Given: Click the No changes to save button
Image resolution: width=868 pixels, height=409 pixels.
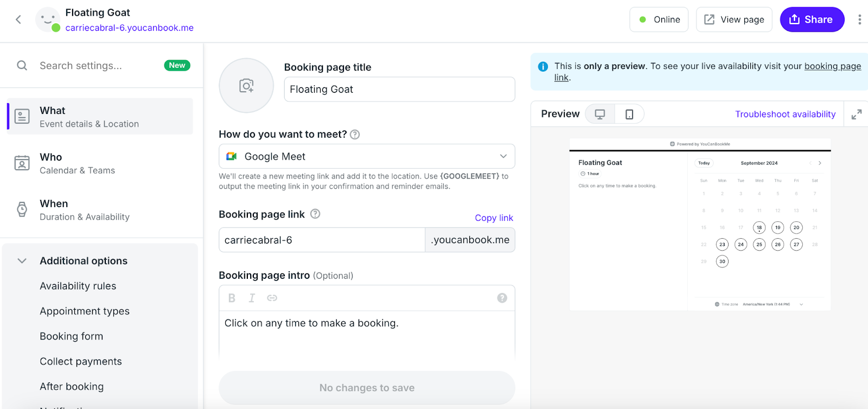Looking at the screenshot, I should (367, 388).
